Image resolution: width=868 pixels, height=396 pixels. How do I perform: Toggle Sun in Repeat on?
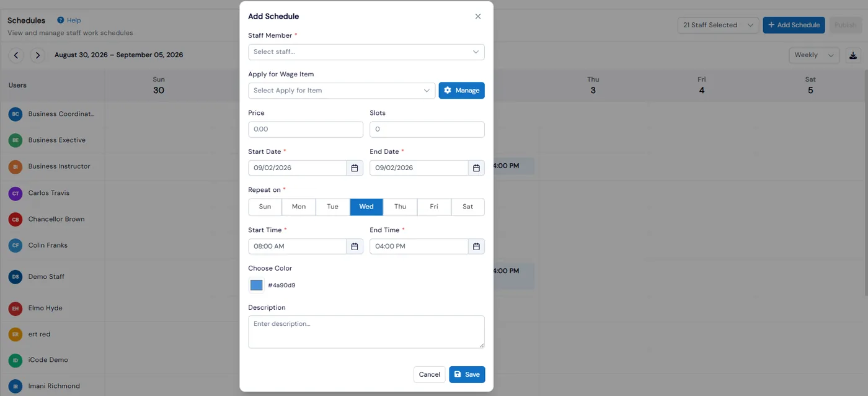[265, 207]
